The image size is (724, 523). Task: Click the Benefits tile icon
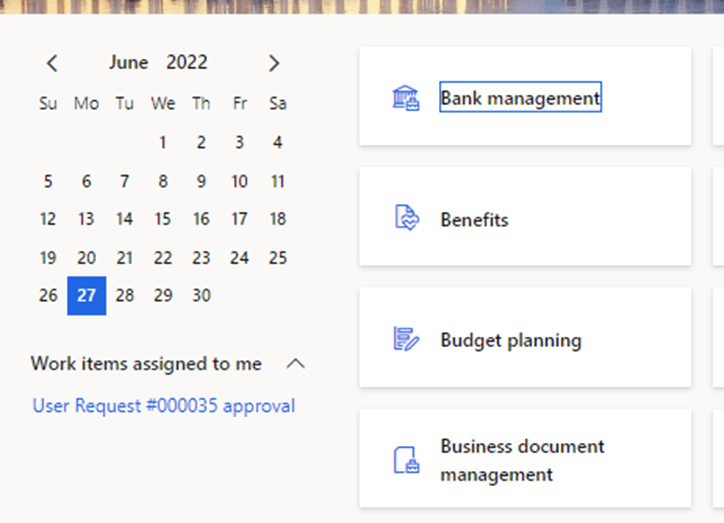(x=405, y=218)
